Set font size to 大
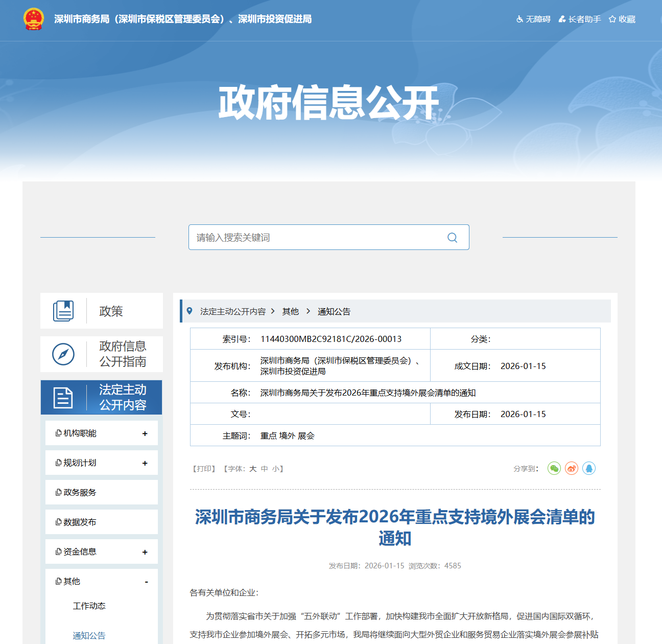The width and height of the screenshot is (662, 644). tap(253, 469)
